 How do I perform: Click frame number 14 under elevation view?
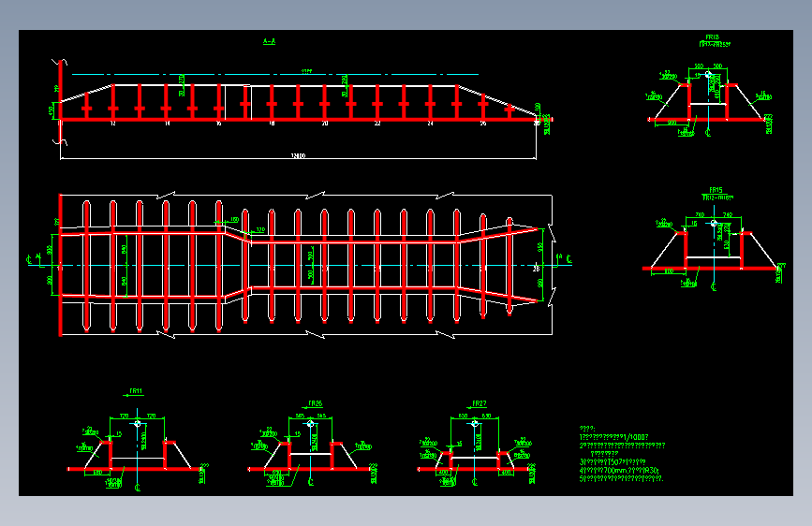point(167,124)
